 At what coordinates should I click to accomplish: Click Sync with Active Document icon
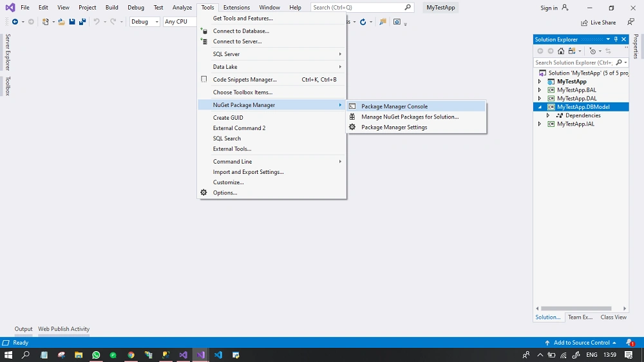click(609, 51)
